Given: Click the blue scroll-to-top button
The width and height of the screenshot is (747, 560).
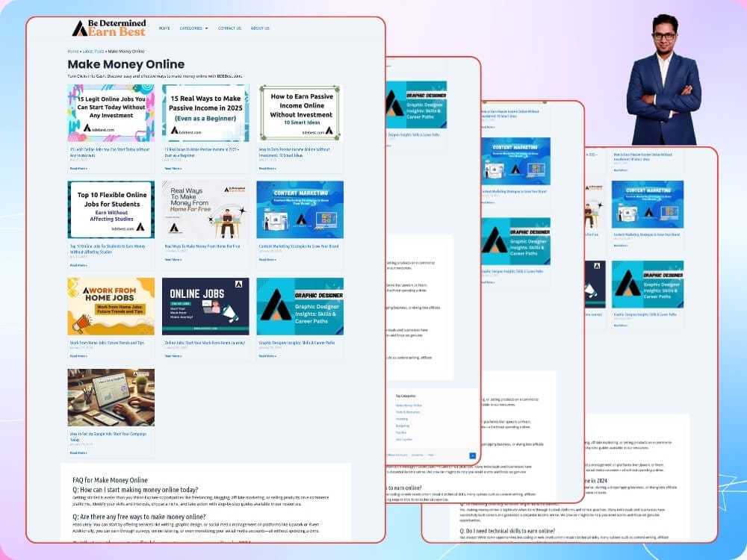Looking at the screenshot, I should [x=472, y=455].
